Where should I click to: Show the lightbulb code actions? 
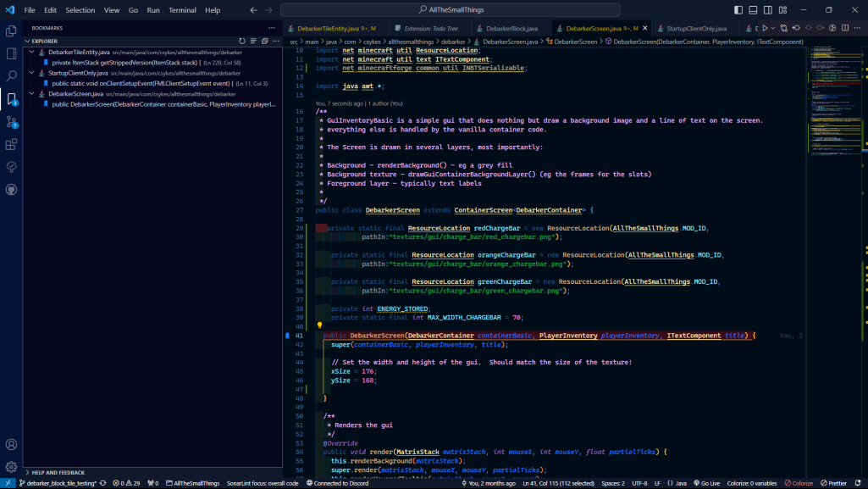point(319,325)
